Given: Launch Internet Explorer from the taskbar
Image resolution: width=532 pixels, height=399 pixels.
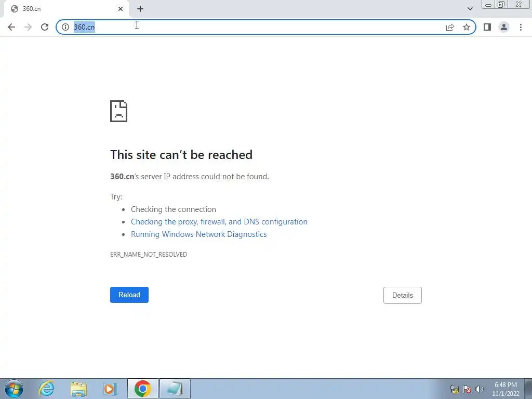Looking at the screenshot, I should [46, 389].
